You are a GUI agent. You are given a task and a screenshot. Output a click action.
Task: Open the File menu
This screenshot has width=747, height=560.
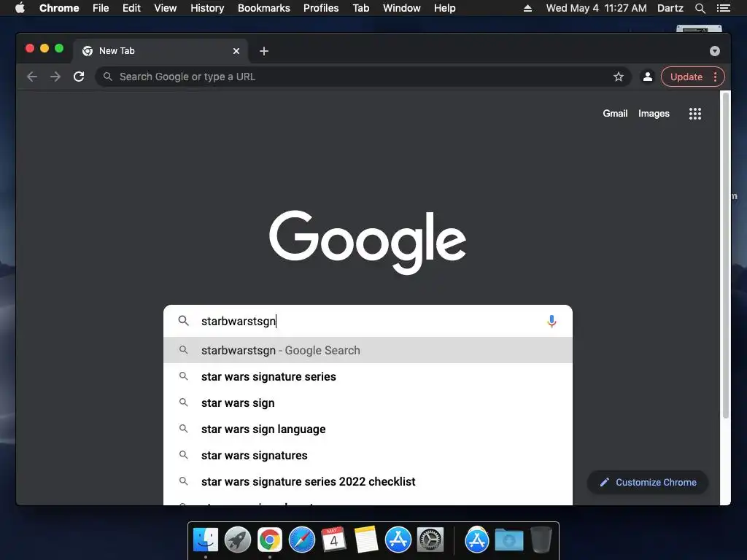click(101, 8)
